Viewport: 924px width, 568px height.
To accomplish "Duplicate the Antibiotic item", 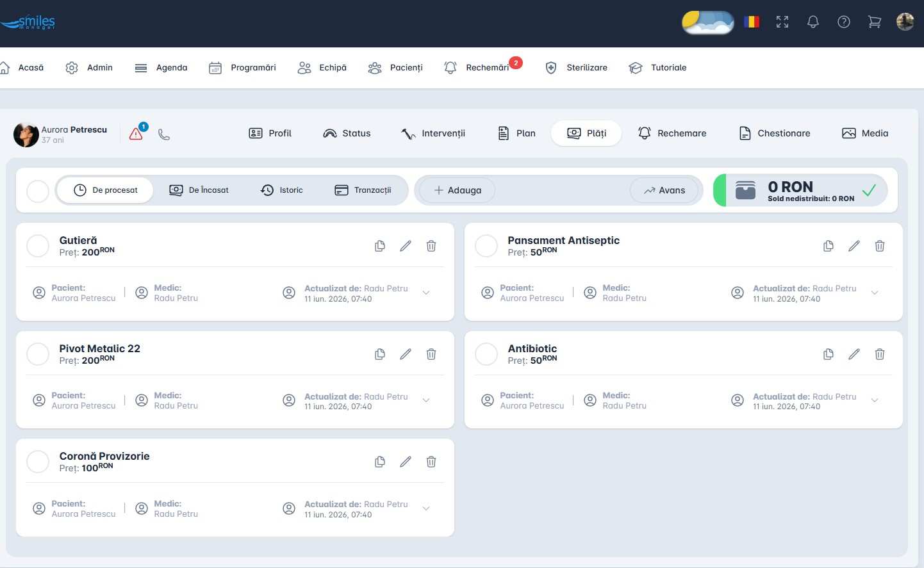I will [x=829, y=354].
